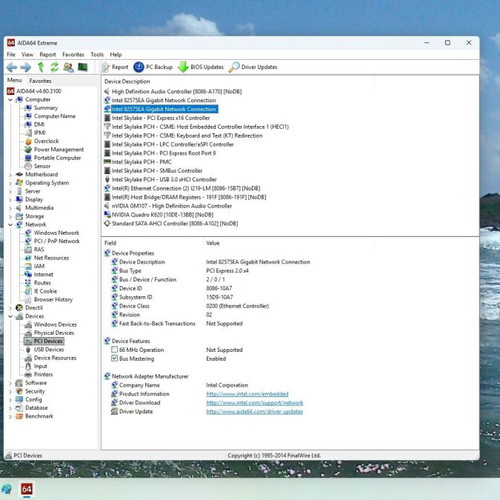
Task: Click the Field column header
Action: 110,243
